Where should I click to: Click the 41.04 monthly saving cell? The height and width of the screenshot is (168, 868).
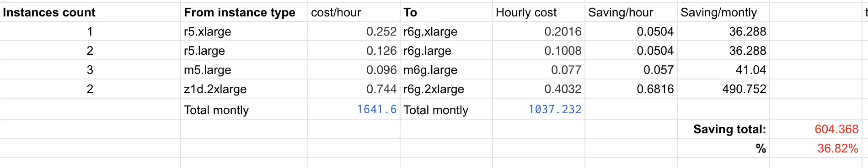(723, 70)
